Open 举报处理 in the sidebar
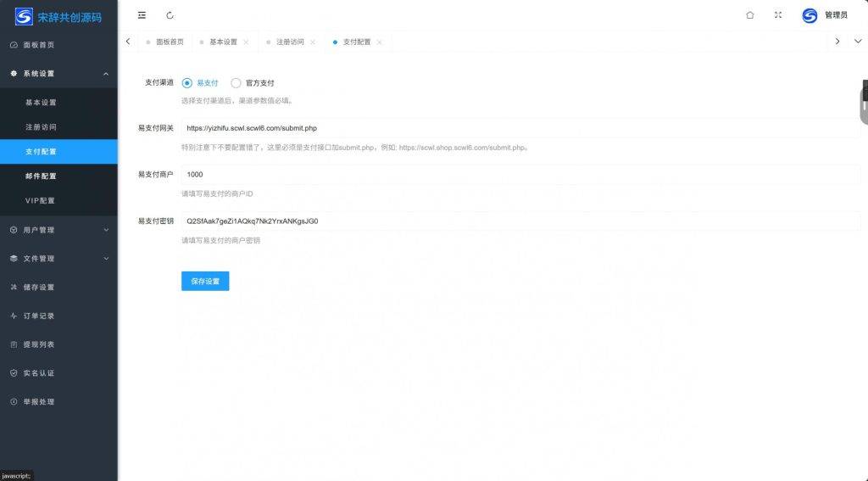This screenshot has height=481, width=868. (x=58, y=402)
